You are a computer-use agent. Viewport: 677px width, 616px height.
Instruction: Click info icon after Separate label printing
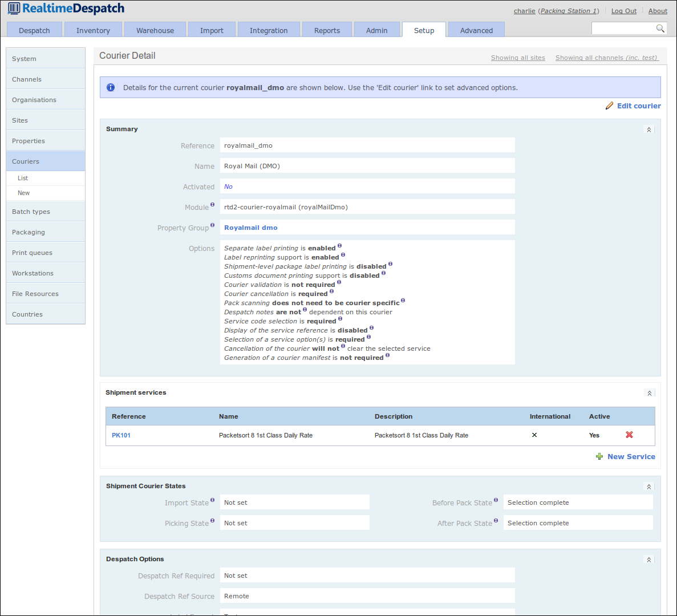click(340, 246)
